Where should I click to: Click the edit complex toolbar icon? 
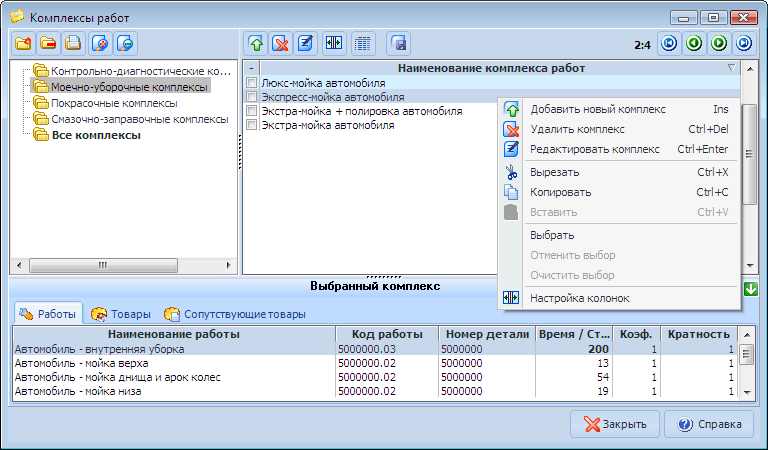coord(306,43)
